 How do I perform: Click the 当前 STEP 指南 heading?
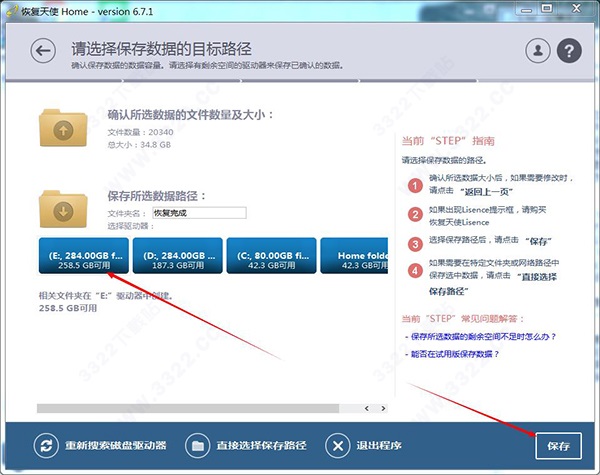click(x=448, y=141)
